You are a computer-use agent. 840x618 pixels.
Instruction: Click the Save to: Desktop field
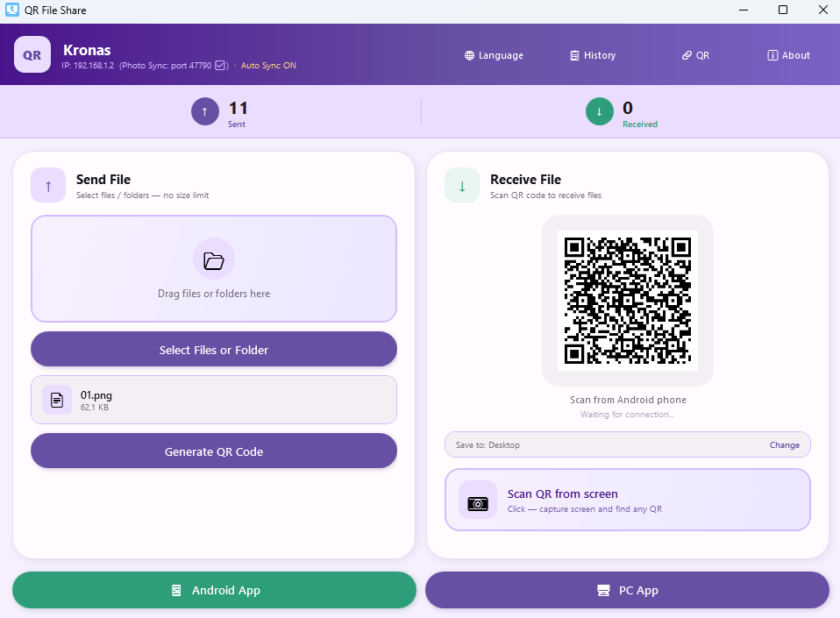(x=627, y=444)
